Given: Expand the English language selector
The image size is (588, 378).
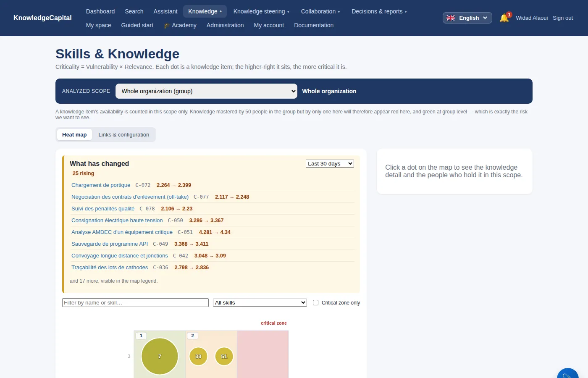Looking at the screenshot, I should (x=467, y=18).
